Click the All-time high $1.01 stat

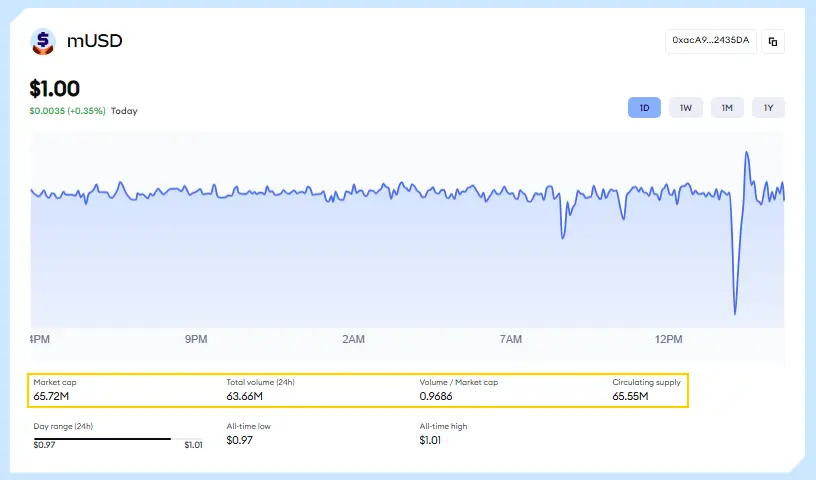[443, 433]
